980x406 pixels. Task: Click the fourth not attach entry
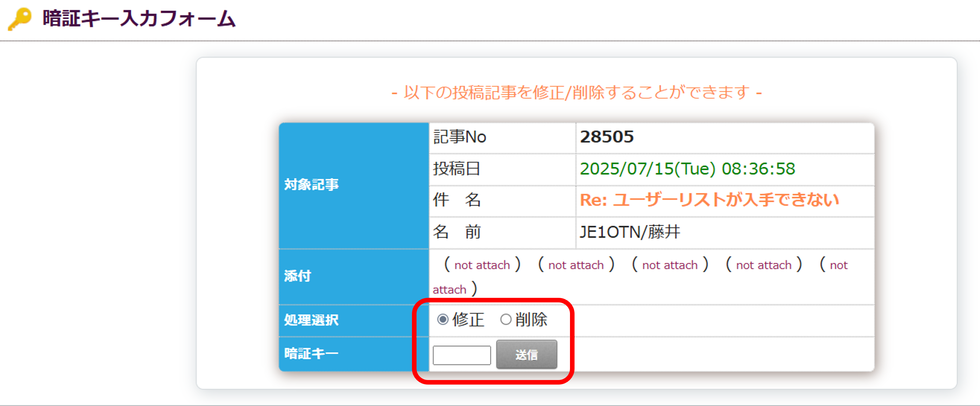point(763,265)
